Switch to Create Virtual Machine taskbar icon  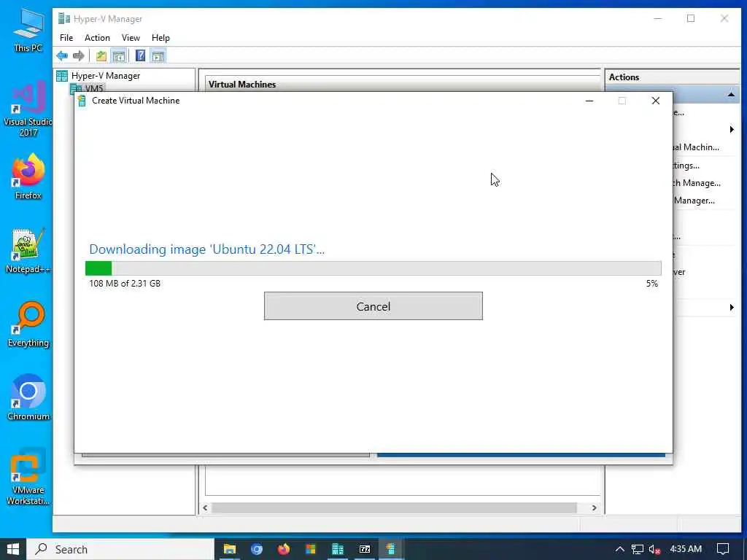391,549
